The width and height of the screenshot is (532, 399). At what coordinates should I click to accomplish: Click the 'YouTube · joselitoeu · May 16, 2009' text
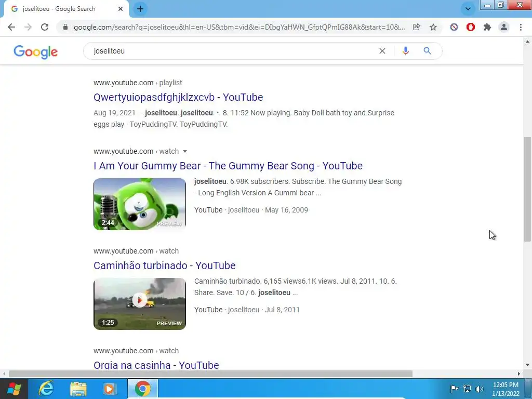[251, 210]
